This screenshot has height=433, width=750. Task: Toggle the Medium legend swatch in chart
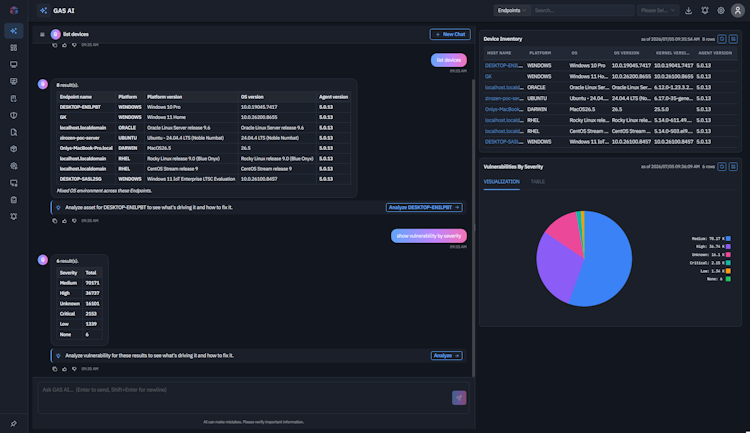tap(728, 238)
